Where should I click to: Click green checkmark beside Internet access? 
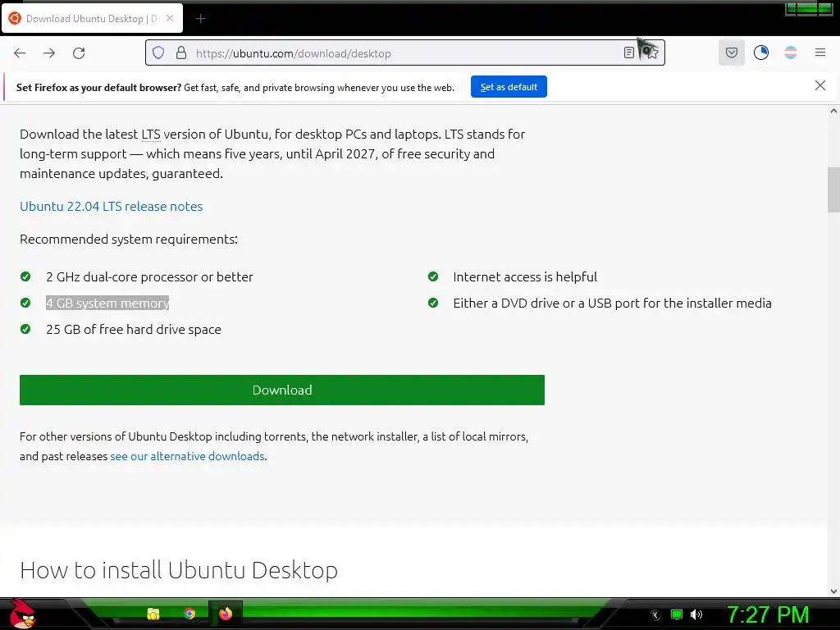pyautogui.click(x=433, y=276)
